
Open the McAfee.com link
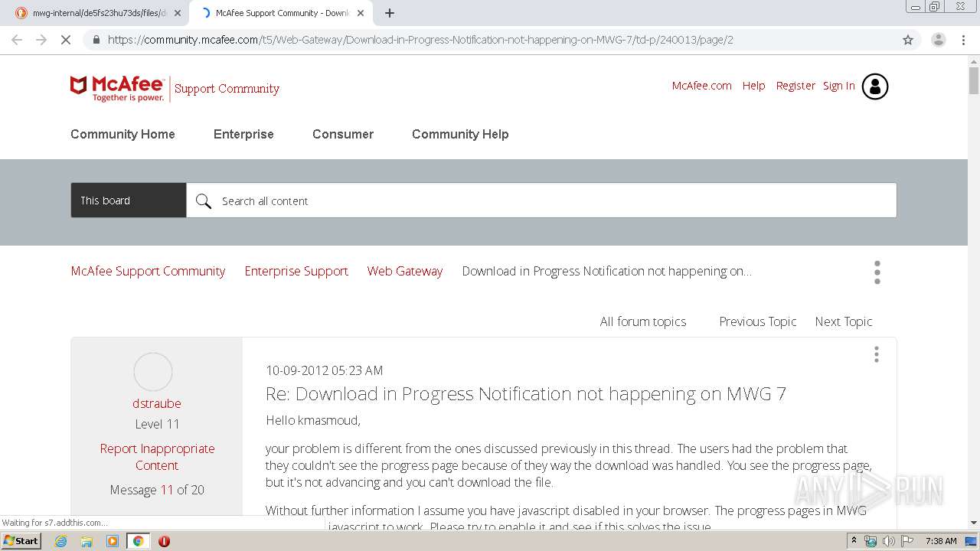(702, 86)
